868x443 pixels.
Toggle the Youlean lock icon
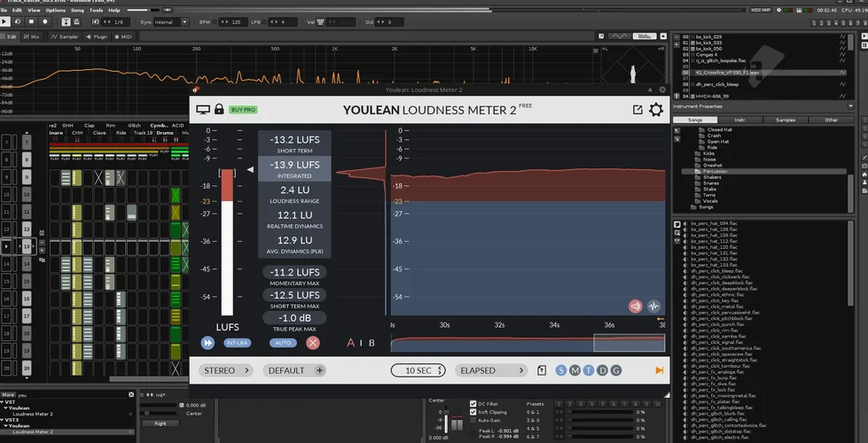pos(219,110)
